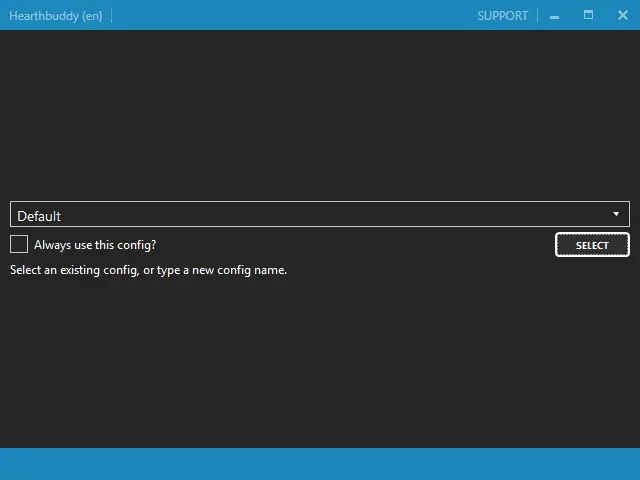Click the small triangle in config selector
Screen dimensions: 640x480
tap(616, 214)
